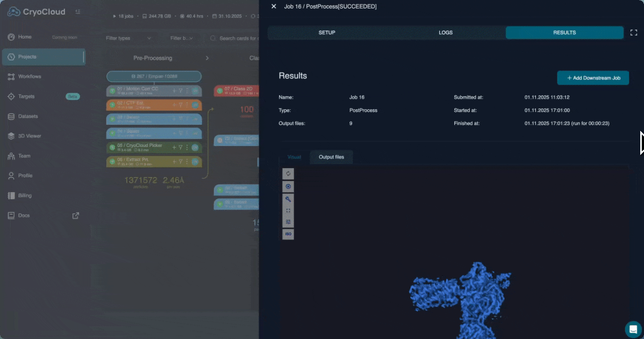Viewport: 644px width, 339px height.
Task: Open three-dot menu on CryoCloud Picker job
Action: (187, 147)
